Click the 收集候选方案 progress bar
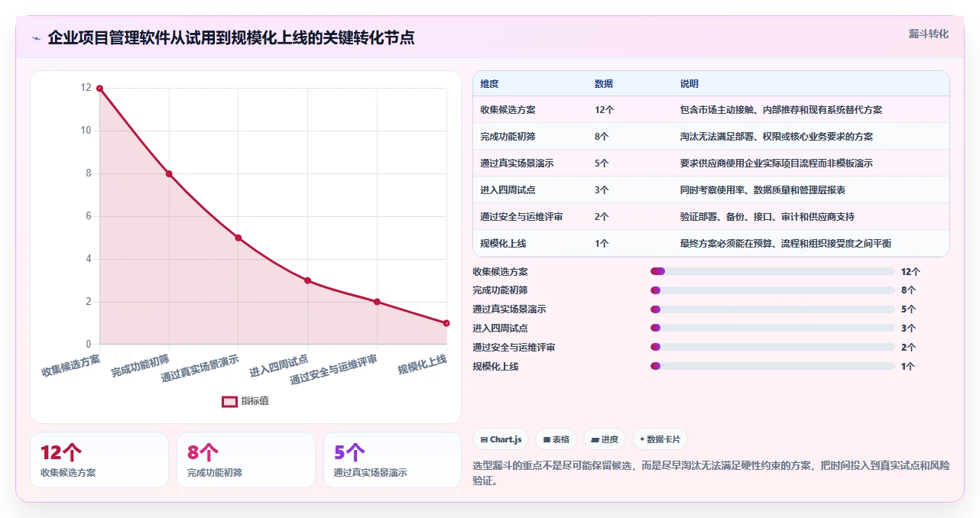 (772, 271)
